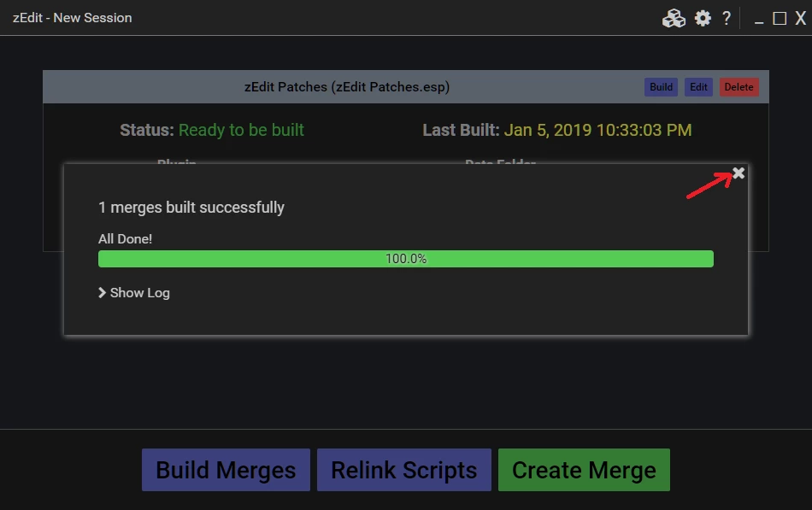812x510 pixels.
Task: Open help with the question mark icon
Action: point(727,18)
